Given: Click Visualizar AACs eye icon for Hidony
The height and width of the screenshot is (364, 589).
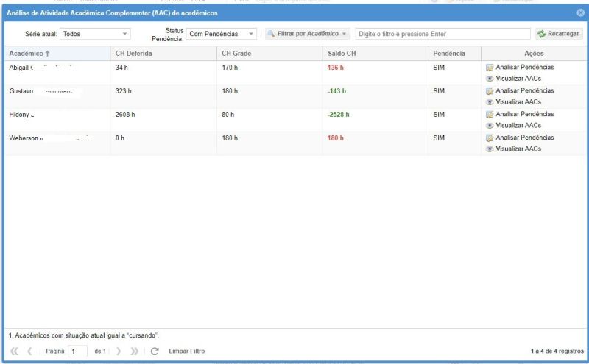Looking at the screenshot, I should pos(490,126).
